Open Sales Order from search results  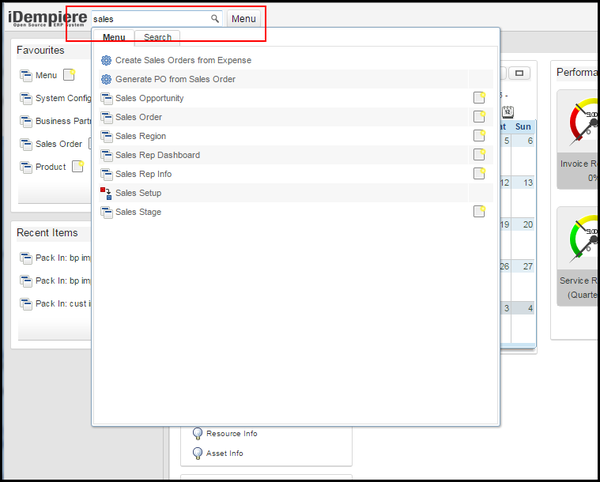(138, 117)
